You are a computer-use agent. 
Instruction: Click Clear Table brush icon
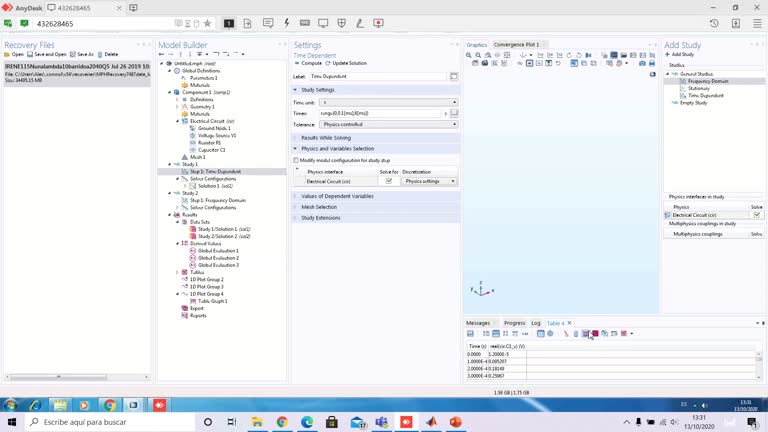[566, 334]
